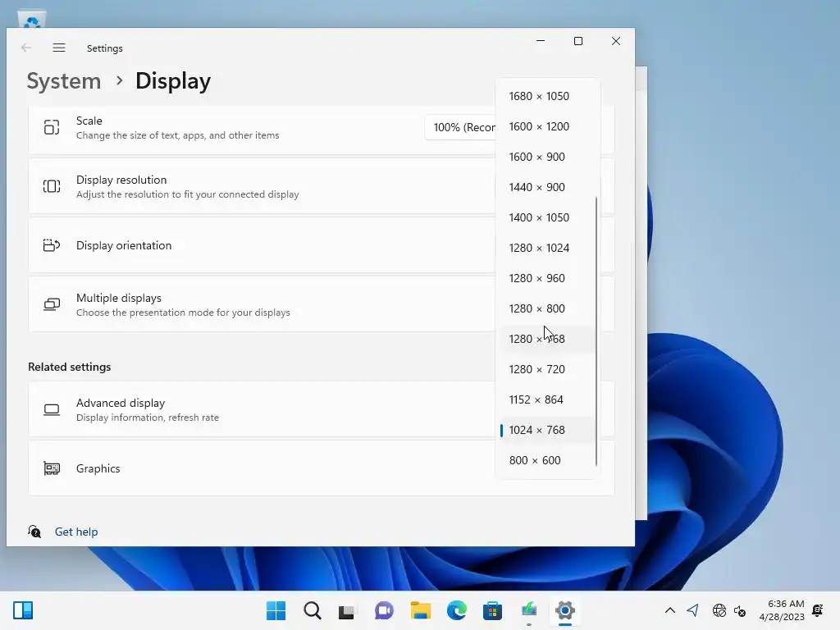Open the Settings hamburger navigation menu
840x630 pixels.
click(x=59, y=48)
